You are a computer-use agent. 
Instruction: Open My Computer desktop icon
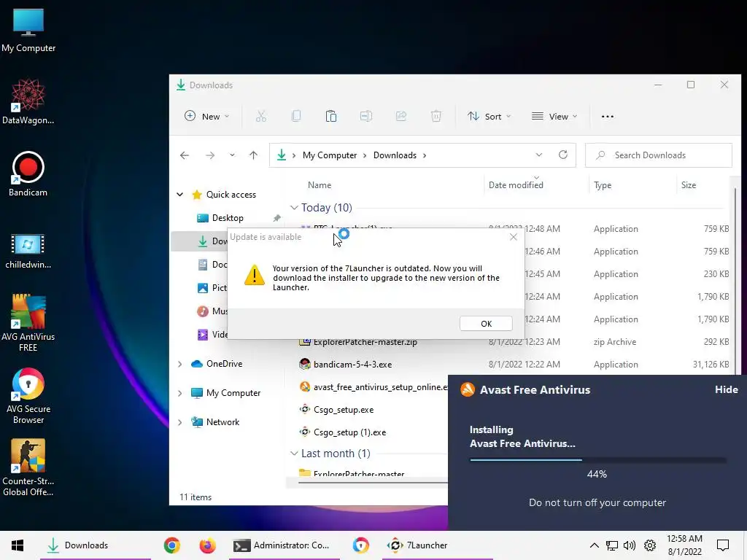[x=28, y=31]
